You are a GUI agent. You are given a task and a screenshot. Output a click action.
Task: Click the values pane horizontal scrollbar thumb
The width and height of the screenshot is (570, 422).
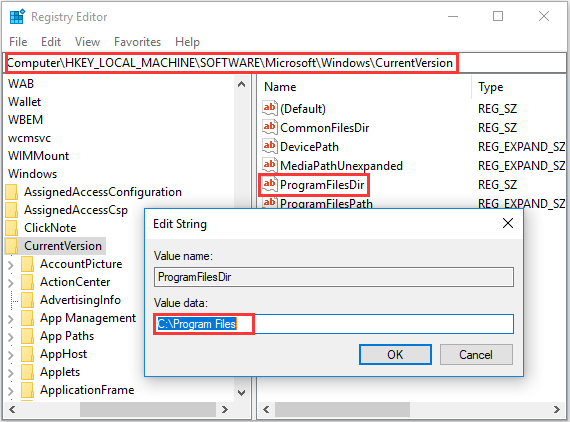[x=342, y=410]
